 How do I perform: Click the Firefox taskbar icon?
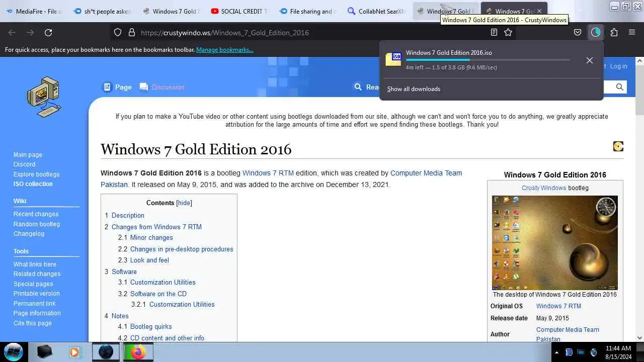pos(137,352)
